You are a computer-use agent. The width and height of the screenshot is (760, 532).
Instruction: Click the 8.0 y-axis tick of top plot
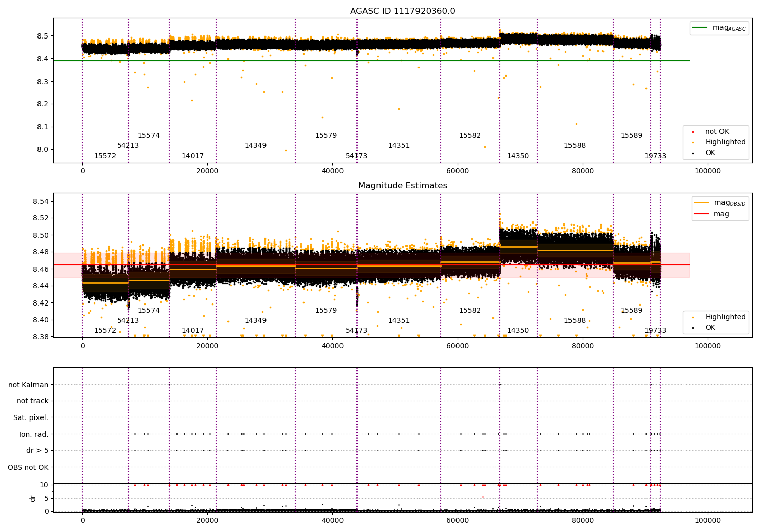coord(43,150)
